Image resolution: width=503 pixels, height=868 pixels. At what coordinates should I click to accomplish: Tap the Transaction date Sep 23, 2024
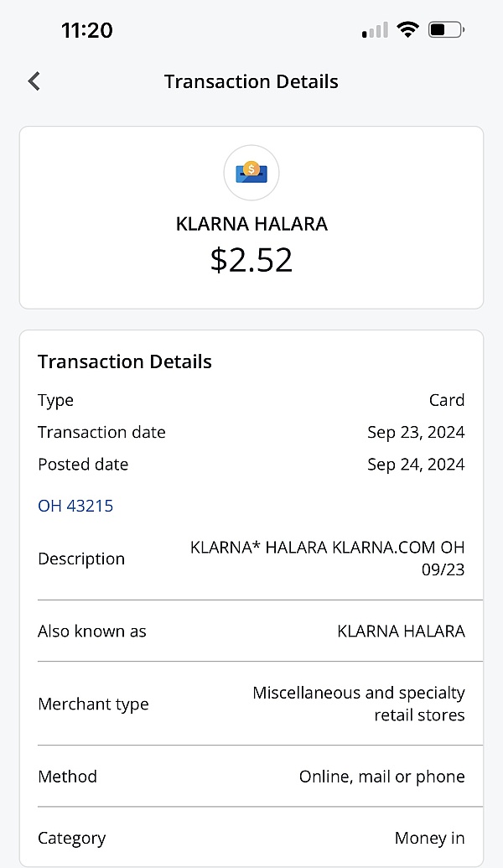(x=416, y=433)
